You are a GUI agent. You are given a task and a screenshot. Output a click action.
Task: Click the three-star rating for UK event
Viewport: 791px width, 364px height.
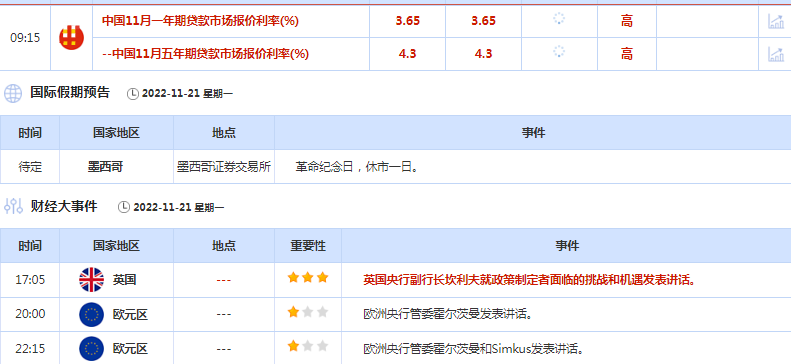click(x=308, y=277)
